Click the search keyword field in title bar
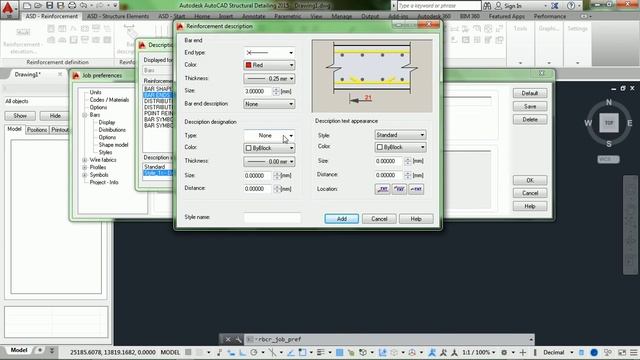Image resolution: width=640 pixels, height=360 pixels. coord(439,6)
